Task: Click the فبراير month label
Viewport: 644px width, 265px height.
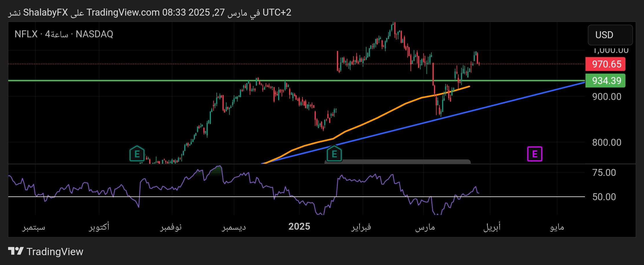Action: coord(361,227)
